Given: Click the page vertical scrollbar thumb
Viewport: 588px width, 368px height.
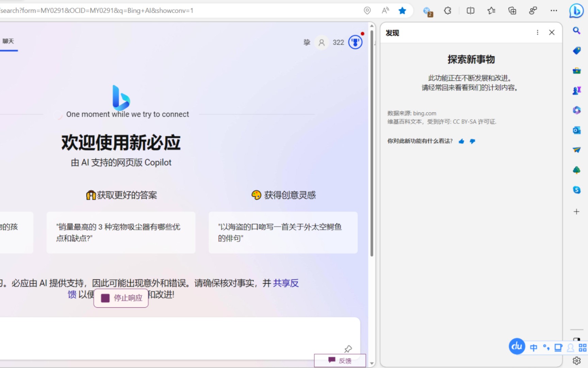Looking at the screenshot, I should point(372,143).
